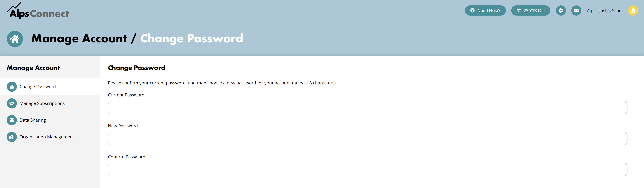Open messages with the envelope icon
644x188 pixels.
coord(576,10)
